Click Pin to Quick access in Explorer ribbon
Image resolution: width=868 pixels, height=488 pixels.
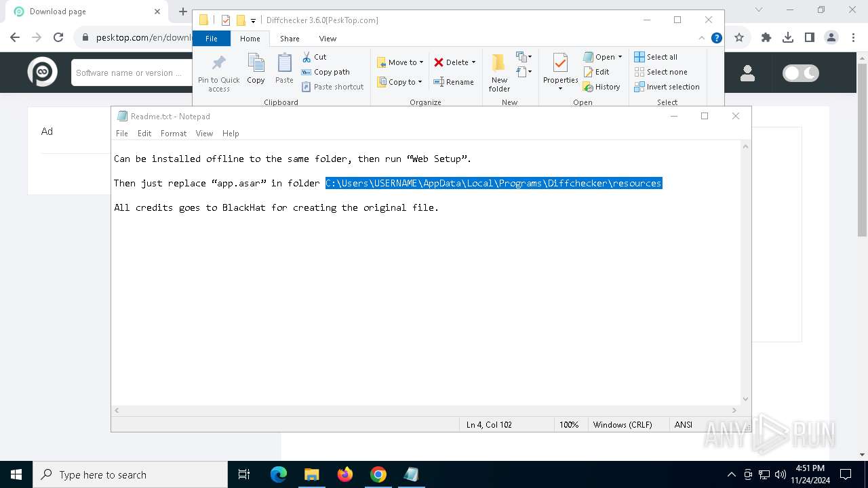pyautogui.click(x=218, y=73)
